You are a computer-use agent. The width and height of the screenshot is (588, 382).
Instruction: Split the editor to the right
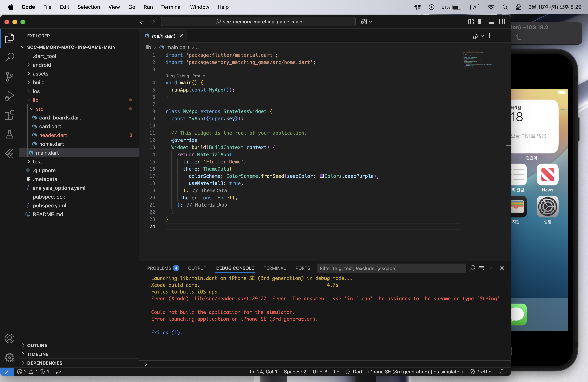coord(492,36)
